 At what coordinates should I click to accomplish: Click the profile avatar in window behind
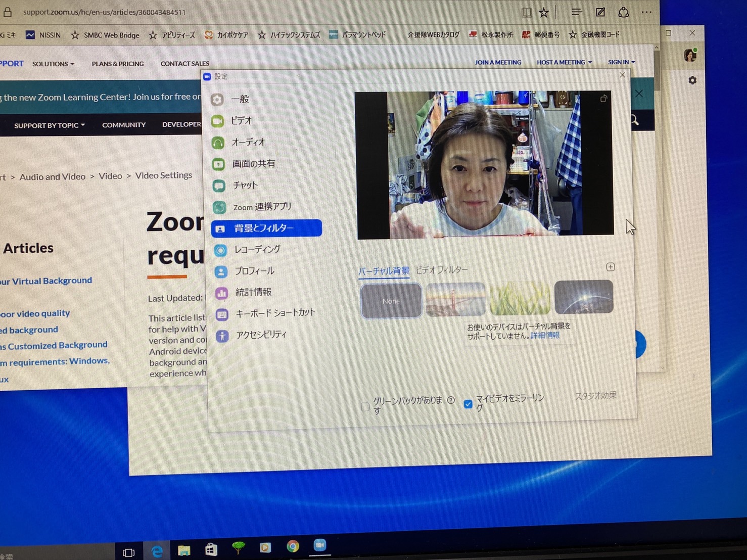point(690,55)
